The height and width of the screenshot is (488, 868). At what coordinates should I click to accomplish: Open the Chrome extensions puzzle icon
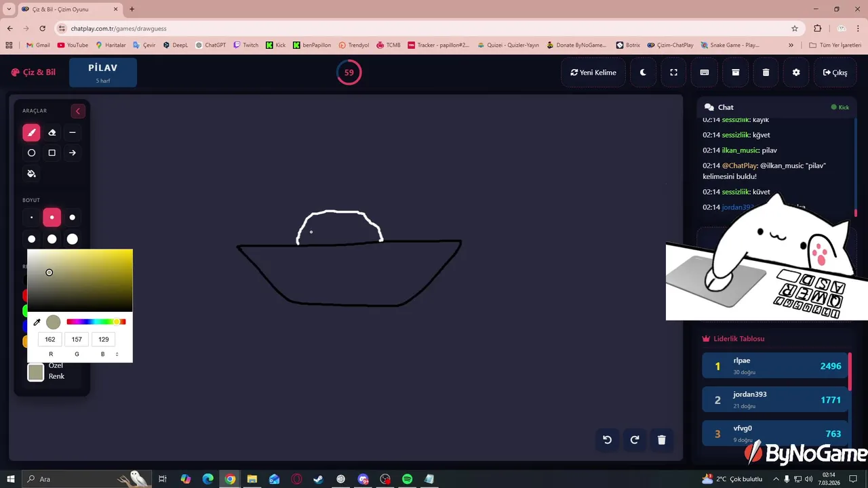click(x=817, y=28)
